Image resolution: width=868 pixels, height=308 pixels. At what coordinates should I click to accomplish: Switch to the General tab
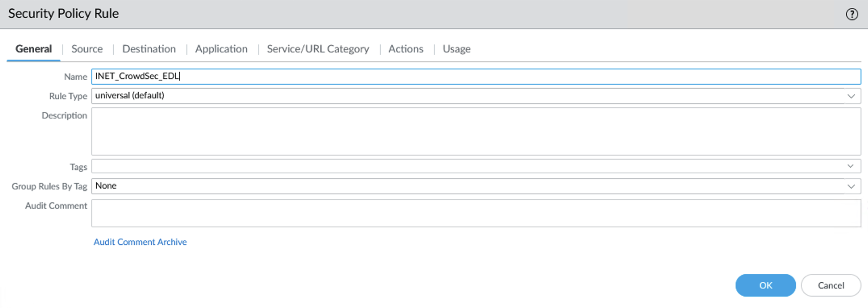tap(33, 49)
